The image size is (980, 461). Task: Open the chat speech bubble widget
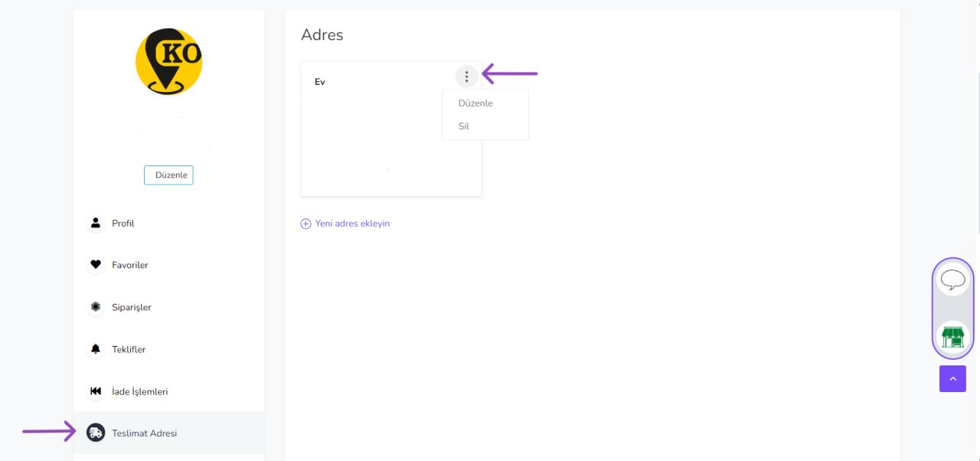pyautogui.click(x=952, y=280)
